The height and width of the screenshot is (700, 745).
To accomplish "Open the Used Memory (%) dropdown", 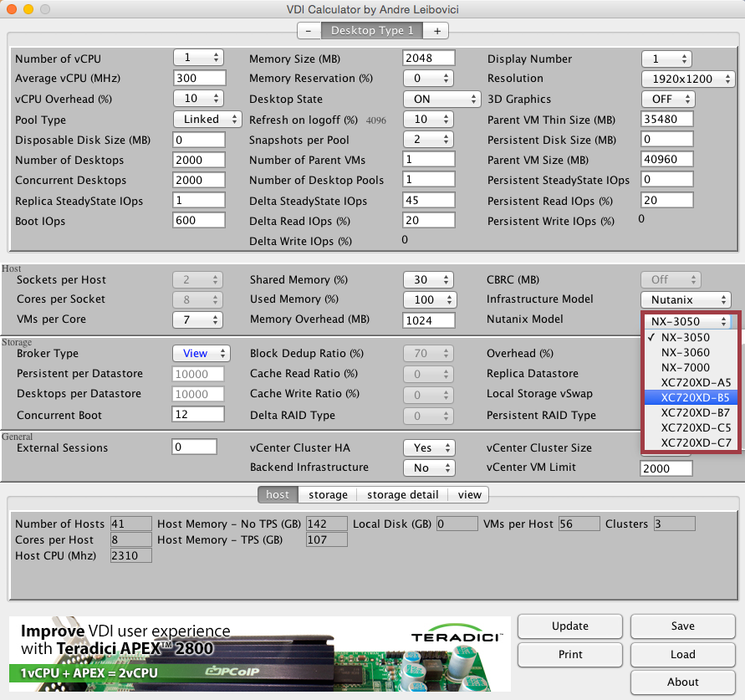I will [x=430, y=299].
